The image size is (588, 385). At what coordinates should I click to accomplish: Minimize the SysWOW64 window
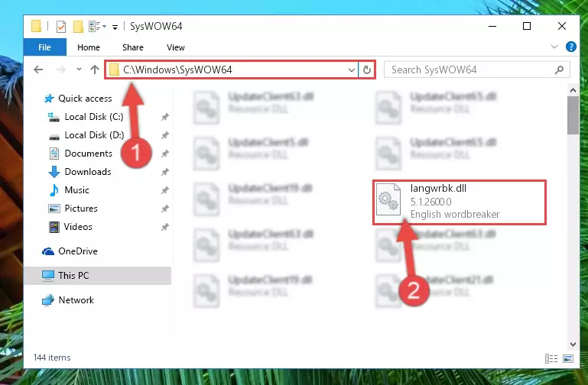pyautogui.click(x=492, y=26)
